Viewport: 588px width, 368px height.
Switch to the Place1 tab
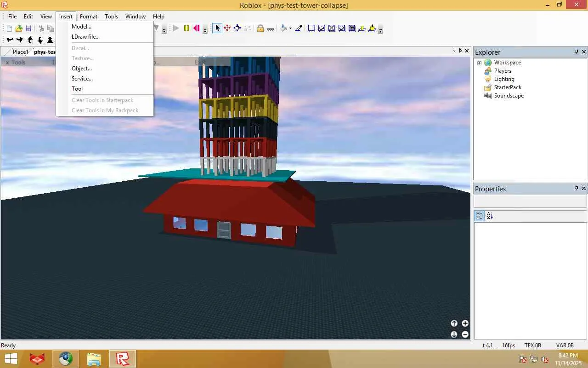[x=20, y=52]
